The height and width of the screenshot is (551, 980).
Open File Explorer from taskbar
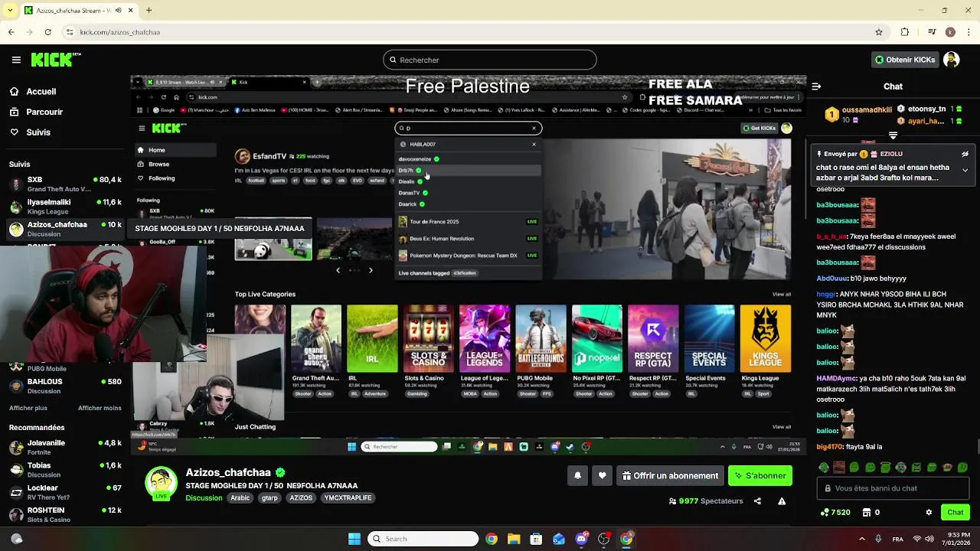(514, 539)
